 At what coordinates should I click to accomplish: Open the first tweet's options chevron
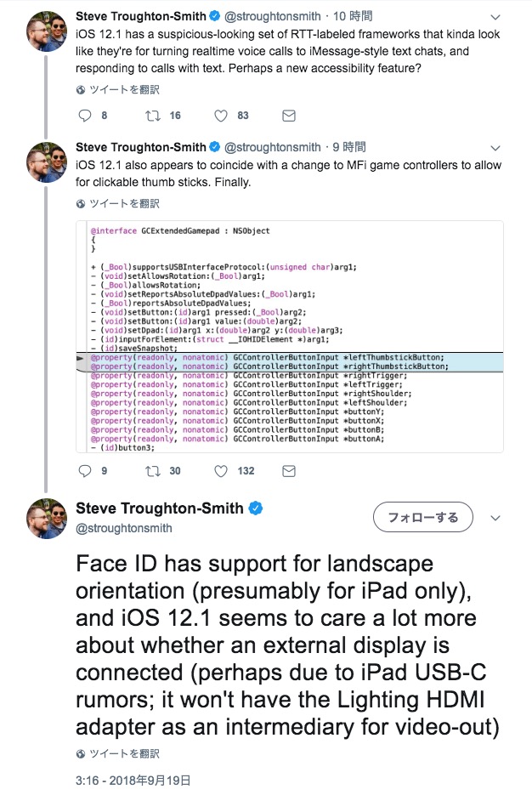[x=495, y=17]
